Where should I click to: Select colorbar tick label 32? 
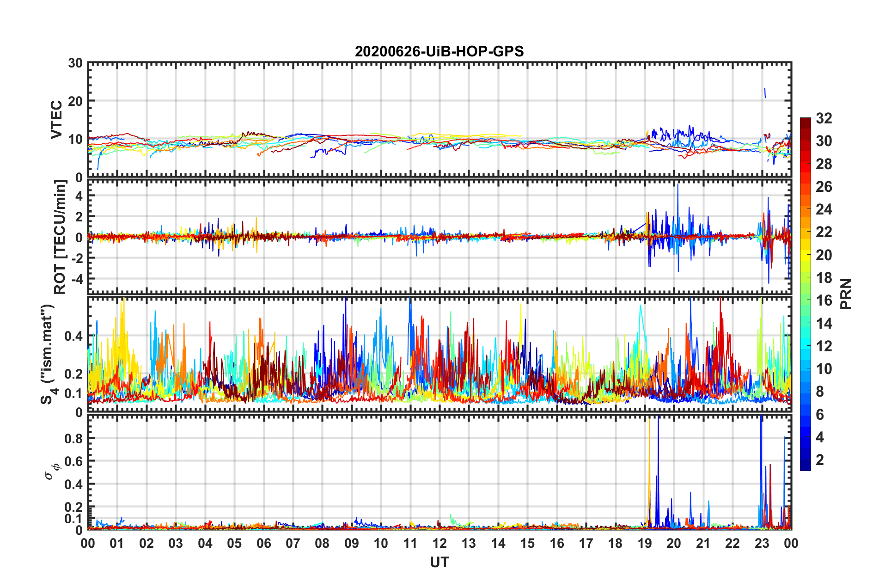pos(824,118)
